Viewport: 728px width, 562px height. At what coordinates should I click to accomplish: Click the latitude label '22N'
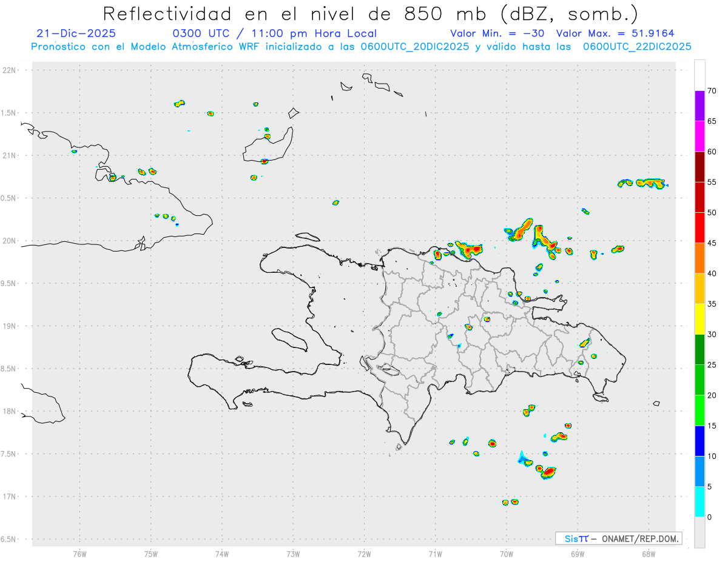(x=10, y=70)
